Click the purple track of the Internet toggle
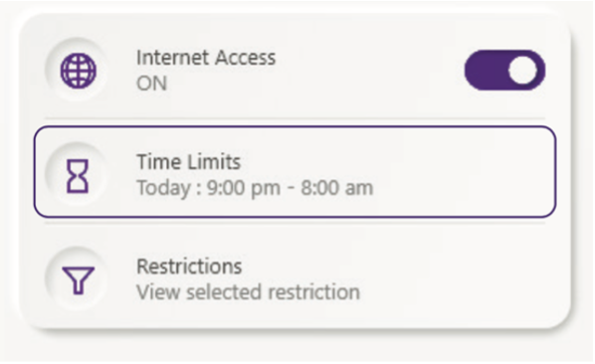This screenshot has height=364, width=595. pos(487,71)
